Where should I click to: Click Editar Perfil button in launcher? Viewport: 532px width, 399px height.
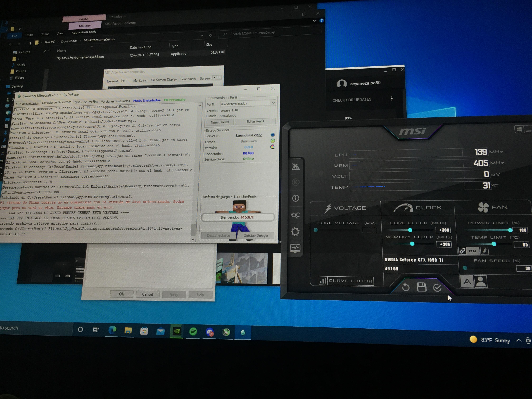(x=255, y=121)
